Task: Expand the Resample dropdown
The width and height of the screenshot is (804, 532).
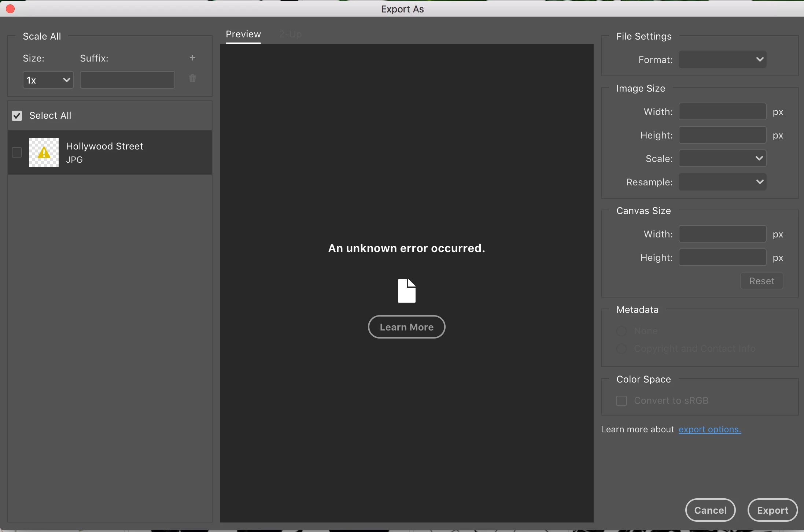Action: coord(722,182)
